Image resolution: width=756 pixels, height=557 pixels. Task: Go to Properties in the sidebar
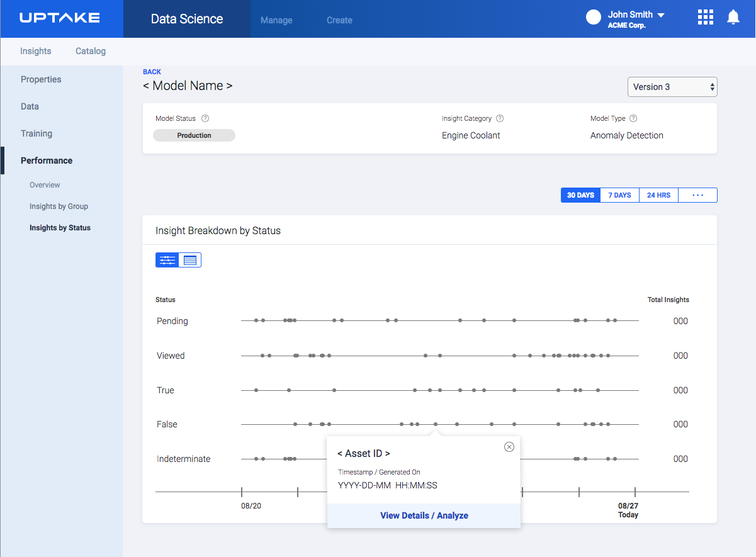pyautogui.click(x=41, y=79)
